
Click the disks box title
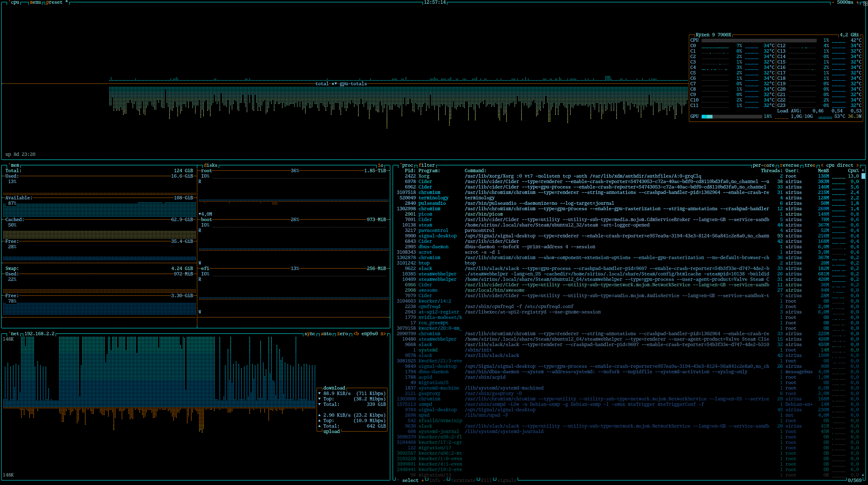[211, 165]
